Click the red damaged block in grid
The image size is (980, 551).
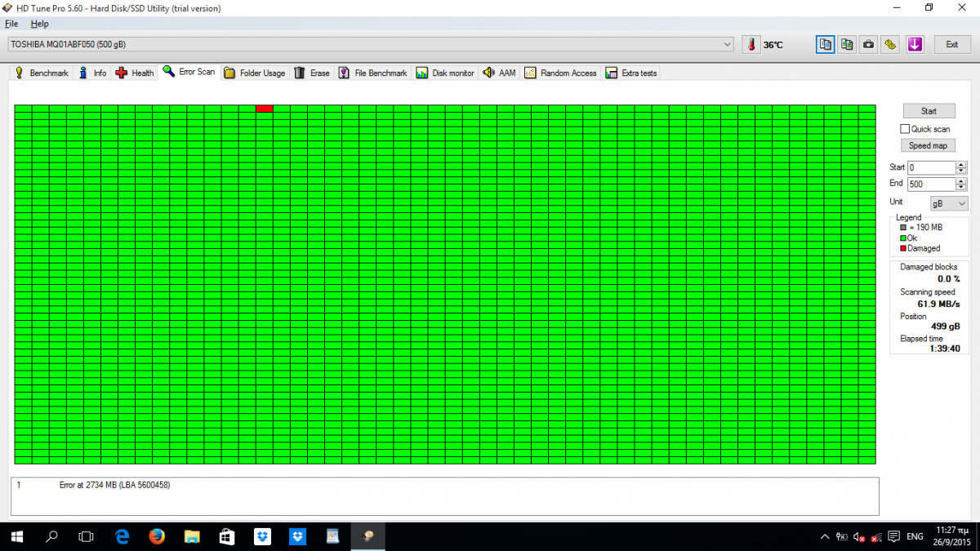point(264,109)
